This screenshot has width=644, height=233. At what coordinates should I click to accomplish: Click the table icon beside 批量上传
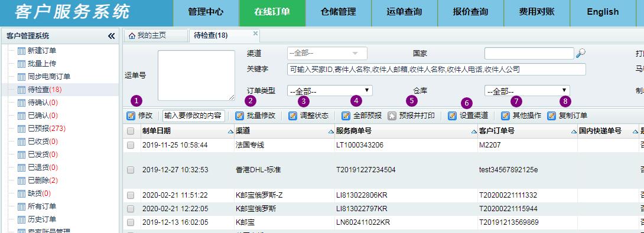22,64
